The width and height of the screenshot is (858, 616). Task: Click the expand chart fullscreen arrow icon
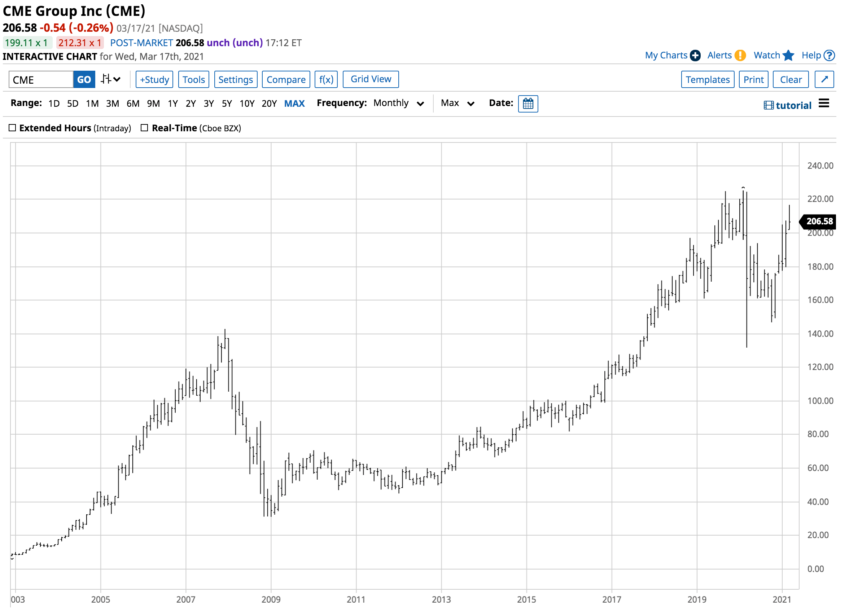tap(824, 79)
